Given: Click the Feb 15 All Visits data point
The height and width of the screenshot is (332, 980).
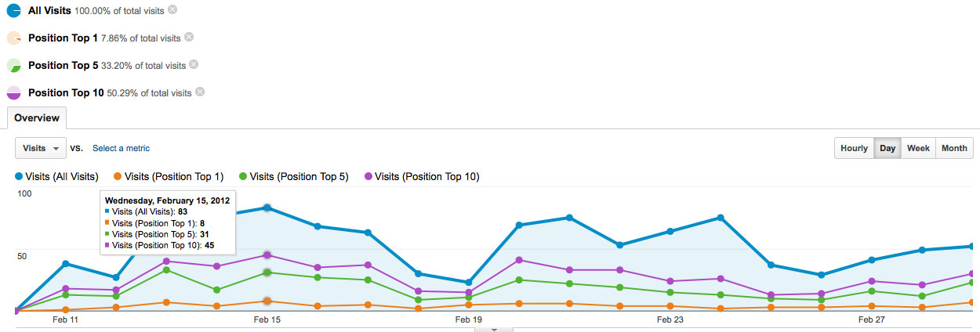Looking at the screenshot, I should coord(267,207).
